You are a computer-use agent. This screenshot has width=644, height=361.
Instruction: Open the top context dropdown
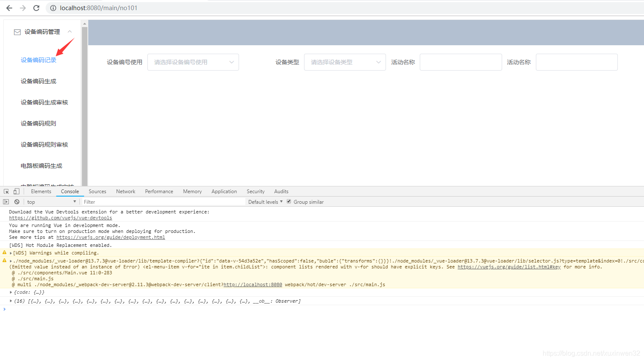point(52,202)
